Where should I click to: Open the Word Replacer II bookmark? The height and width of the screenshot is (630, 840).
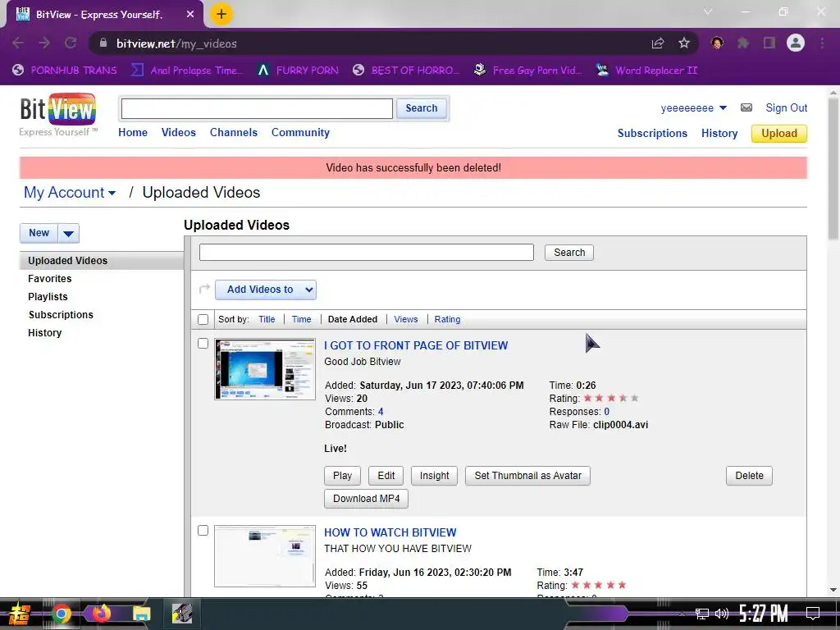click(646, 71)
